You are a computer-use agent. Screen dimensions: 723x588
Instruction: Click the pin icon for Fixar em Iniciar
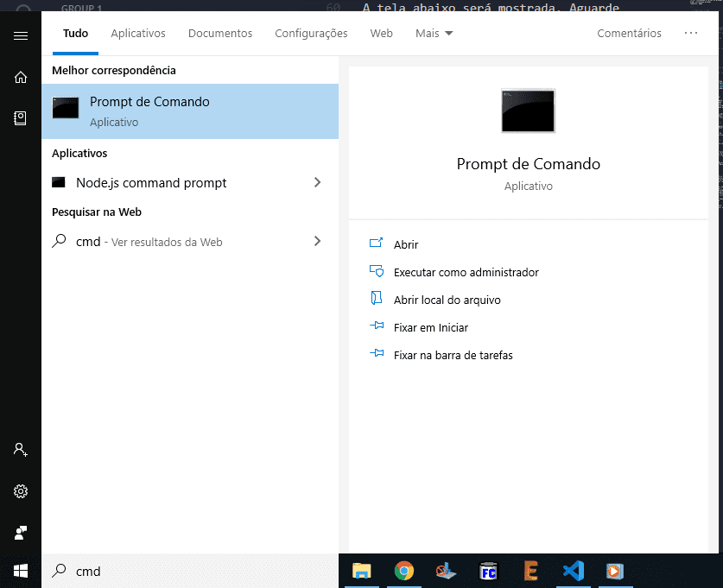(x=377, y=326)
